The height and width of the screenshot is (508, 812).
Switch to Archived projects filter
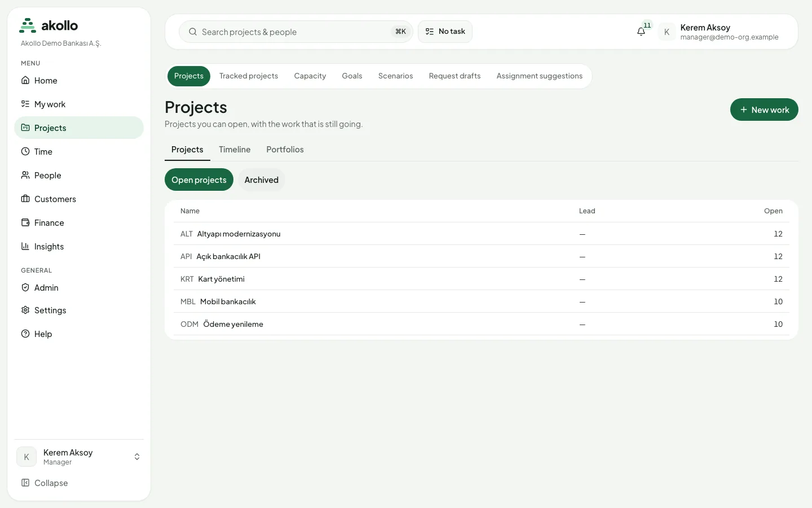pyautogui.click(x=262, y=179)
